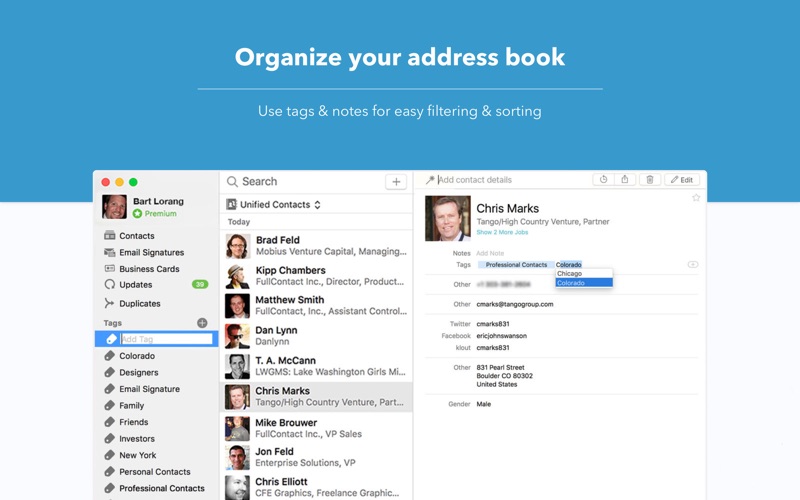The width and height of the screenshot is (800, 500).
Task: Add a new contact with plus button
Action: pyautogui.click(x=396, y=182)
